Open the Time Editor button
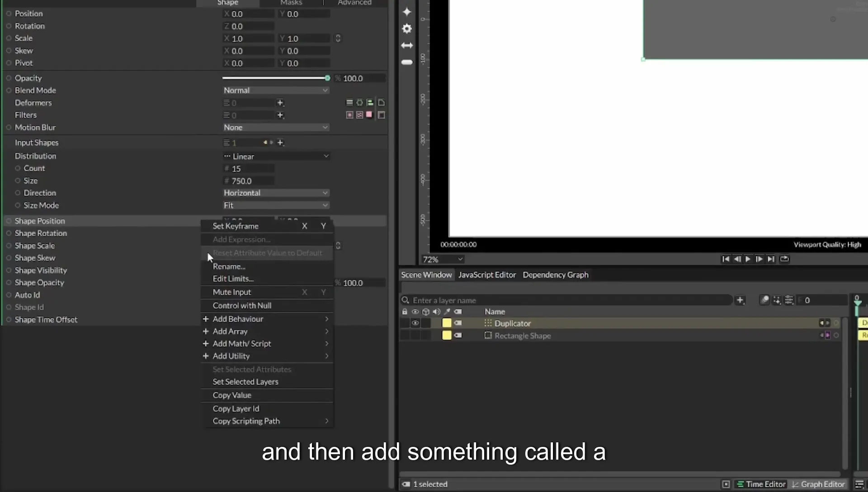The image size is (868, 492). click(761, 484)
